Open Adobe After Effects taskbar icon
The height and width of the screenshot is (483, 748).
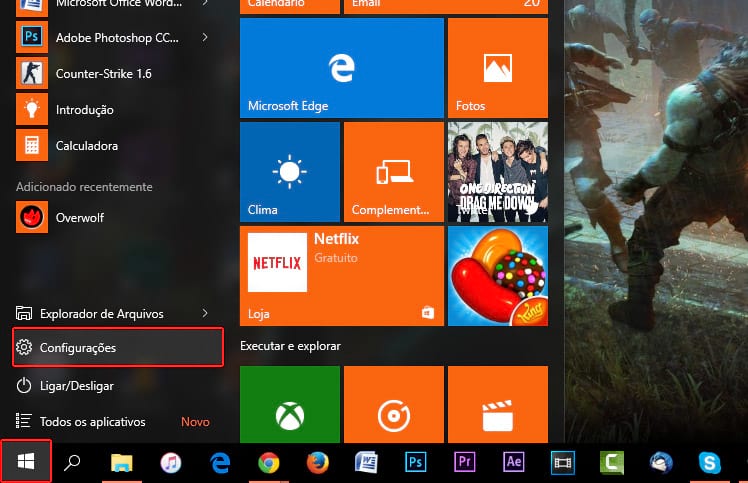point(514,462)
